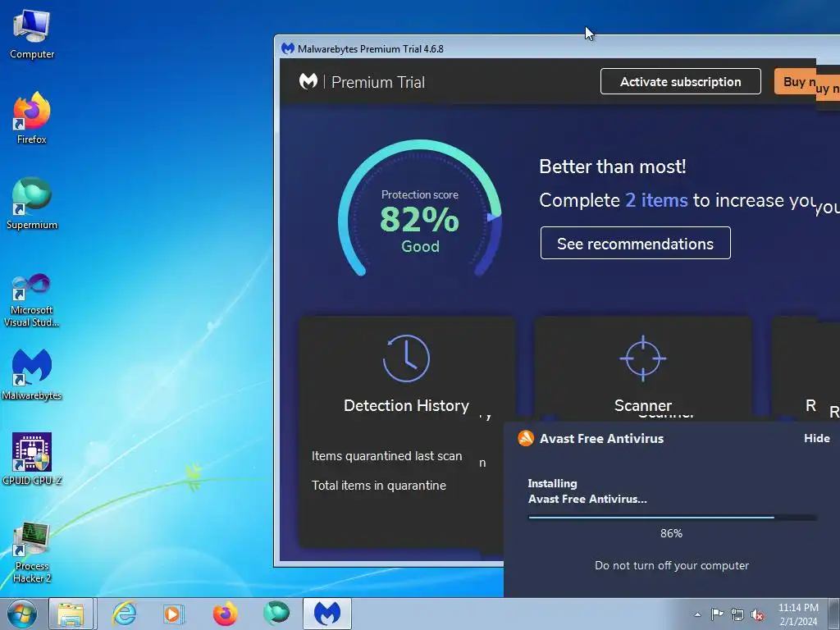Click the 'Better than most!' heading

[x=612, y=167]
